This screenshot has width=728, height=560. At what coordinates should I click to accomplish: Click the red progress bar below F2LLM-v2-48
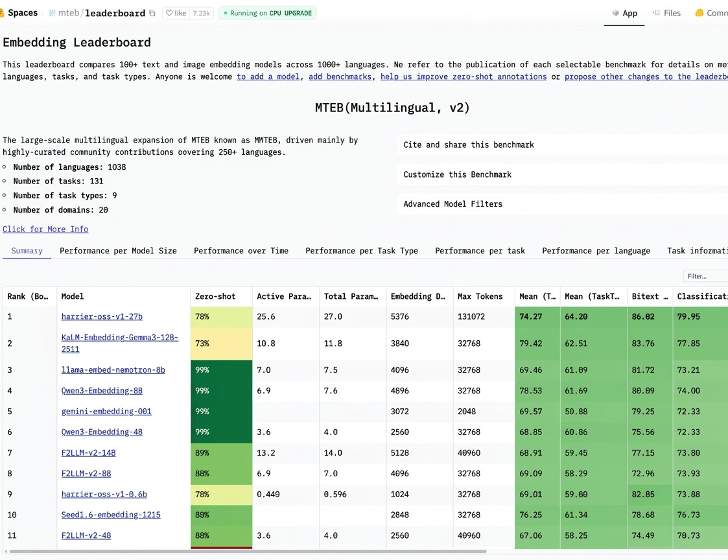(x=221, y=549)
